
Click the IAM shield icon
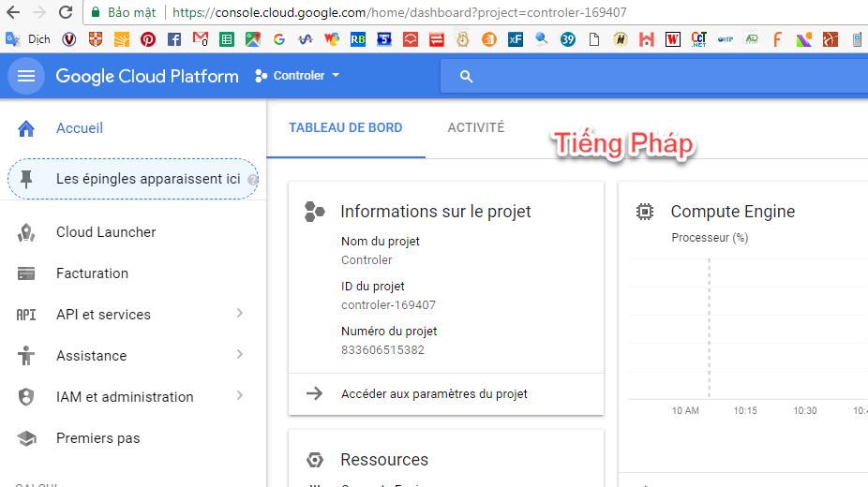pos(26,397)
